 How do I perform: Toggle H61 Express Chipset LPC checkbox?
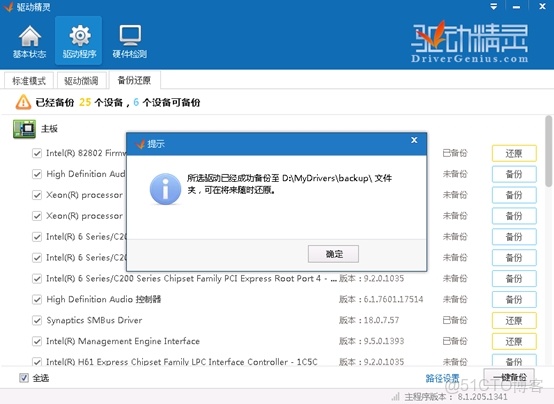(37, 362)
